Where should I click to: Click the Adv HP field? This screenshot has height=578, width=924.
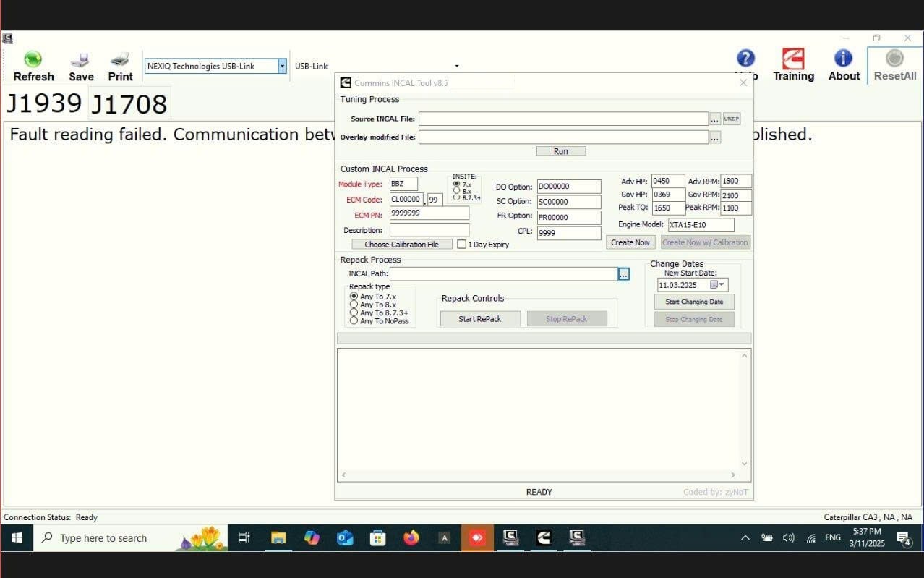tap(668, 181)
